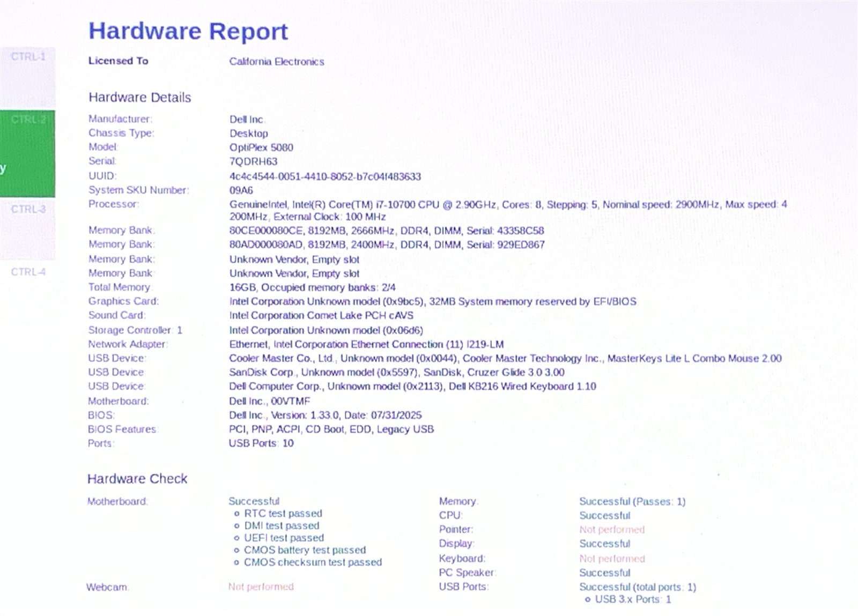Click the Hardware Details section heading
Image resolution: width=858 pixels, height=616 pixels.
coord(140,98)
